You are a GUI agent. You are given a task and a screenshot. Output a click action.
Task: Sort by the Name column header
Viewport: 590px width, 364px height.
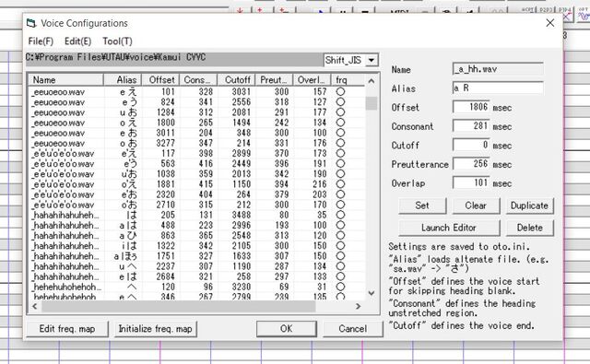[x=65, y=80]
